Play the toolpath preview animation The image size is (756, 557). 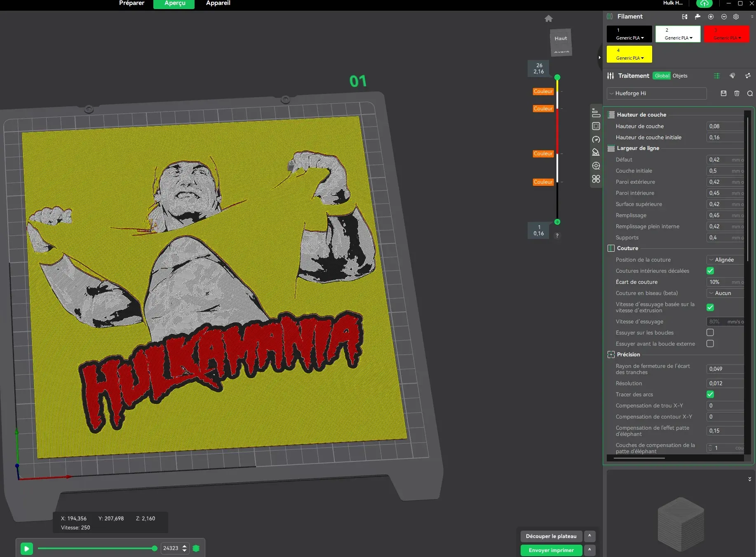(27, 549)
